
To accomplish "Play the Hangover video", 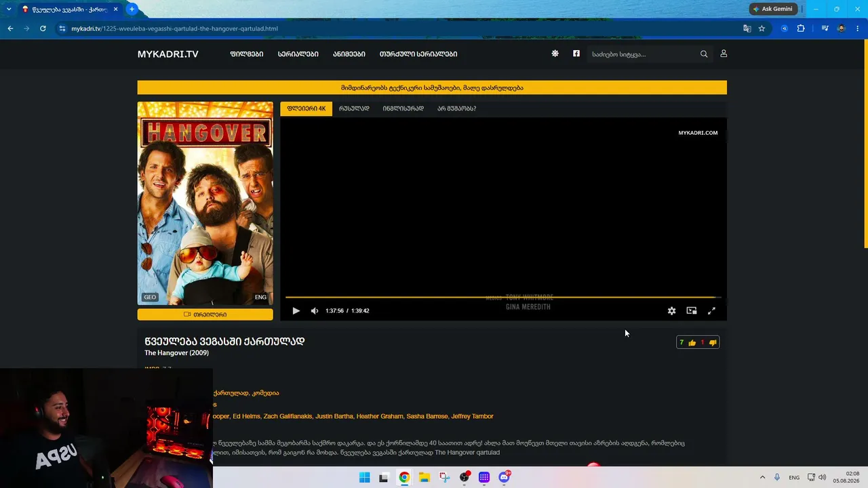I will [x=296, y=311].
